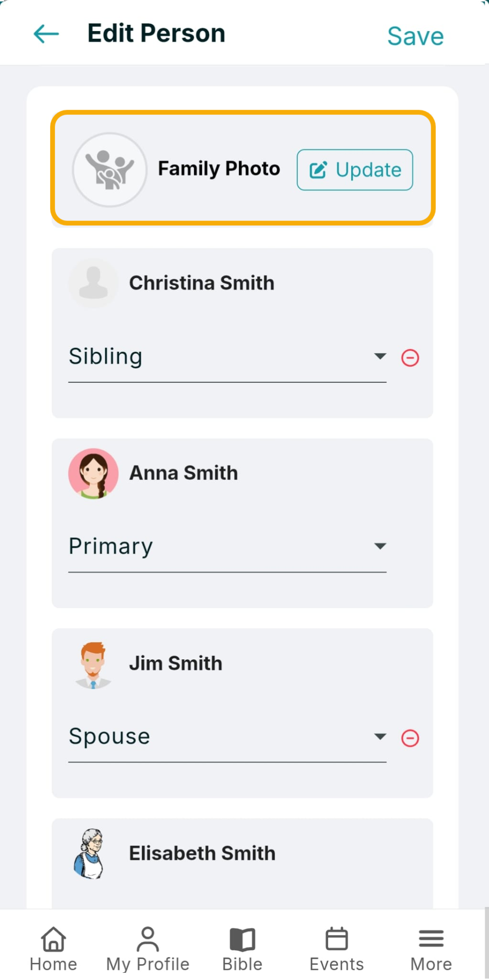
Task: Expand Anna Smith's Primary relationship dropdown
Action: click(227, 546)
